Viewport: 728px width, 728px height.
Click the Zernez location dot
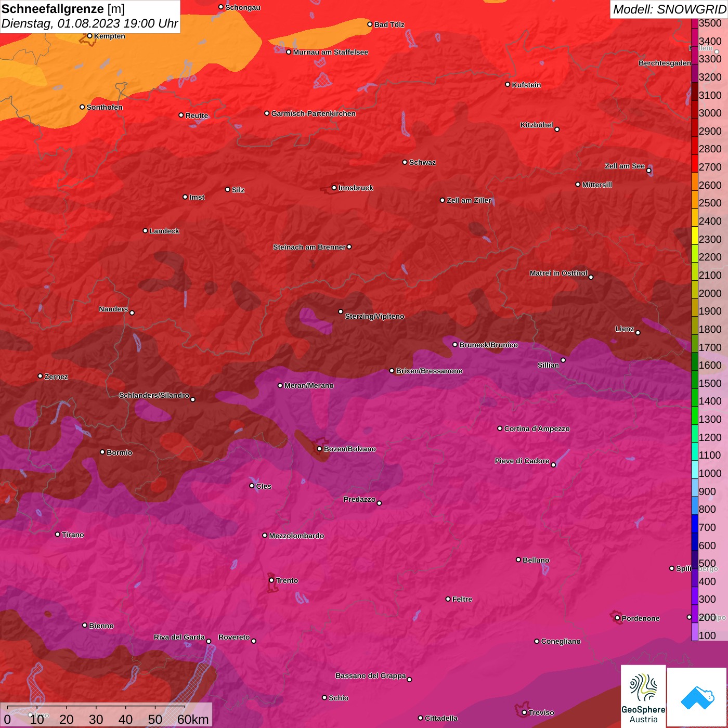[40, 376]
